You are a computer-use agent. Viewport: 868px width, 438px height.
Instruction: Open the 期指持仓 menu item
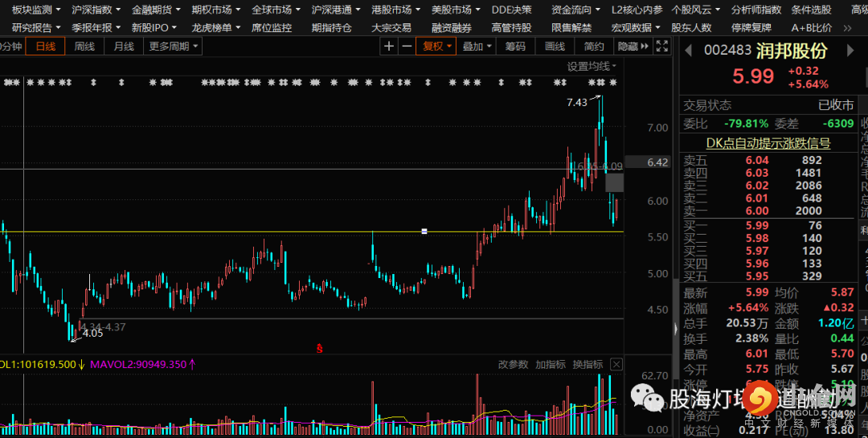click(331, 27)
